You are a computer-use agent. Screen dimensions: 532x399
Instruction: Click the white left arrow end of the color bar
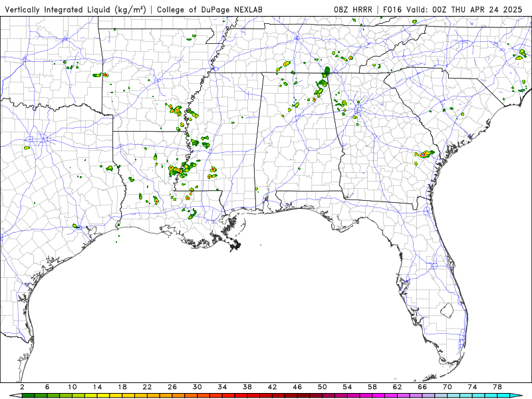[x=15, y=396]
